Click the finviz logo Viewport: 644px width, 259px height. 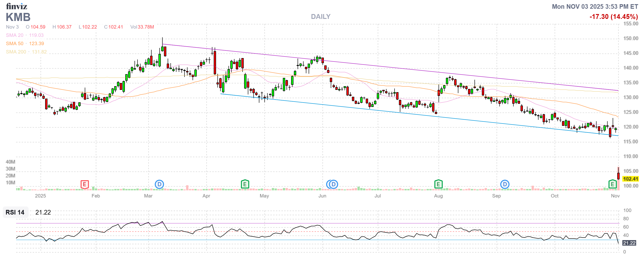(x=17, y=6)
